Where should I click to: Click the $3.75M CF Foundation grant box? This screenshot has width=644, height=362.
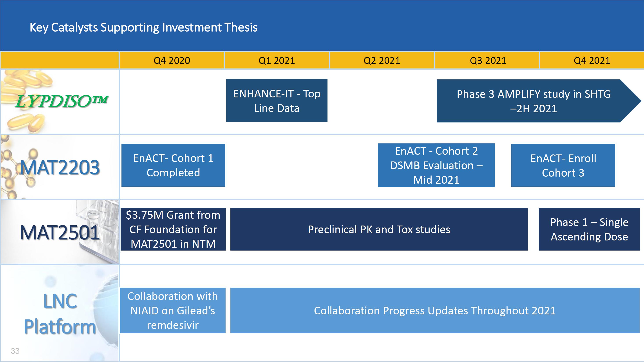coord(173,229)
